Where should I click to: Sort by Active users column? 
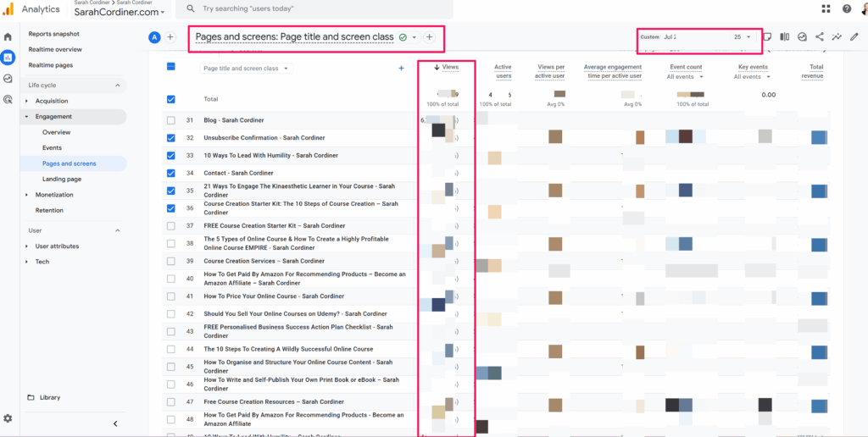pos(503,71)
